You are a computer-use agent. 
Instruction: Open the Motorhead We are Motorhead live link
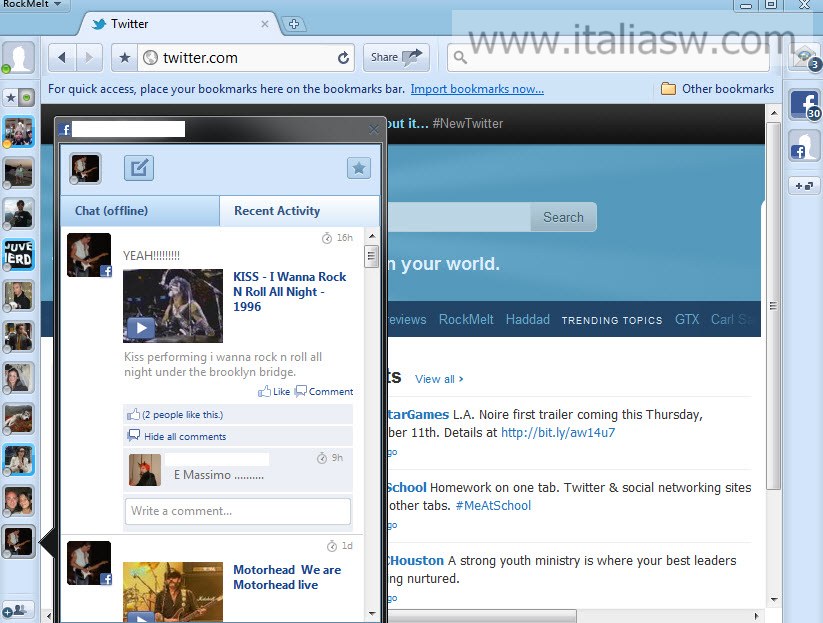coord(287,577)
